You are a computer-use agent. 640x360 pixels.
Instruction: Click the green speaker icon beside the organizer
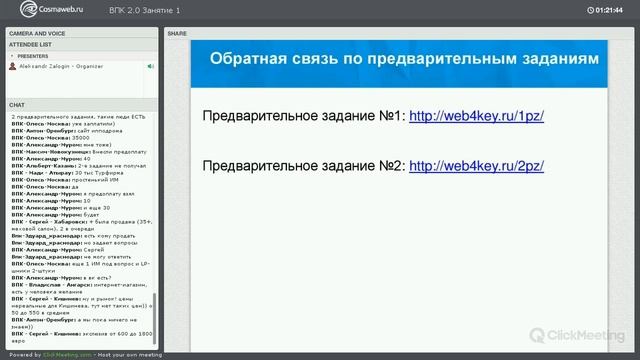150,66
